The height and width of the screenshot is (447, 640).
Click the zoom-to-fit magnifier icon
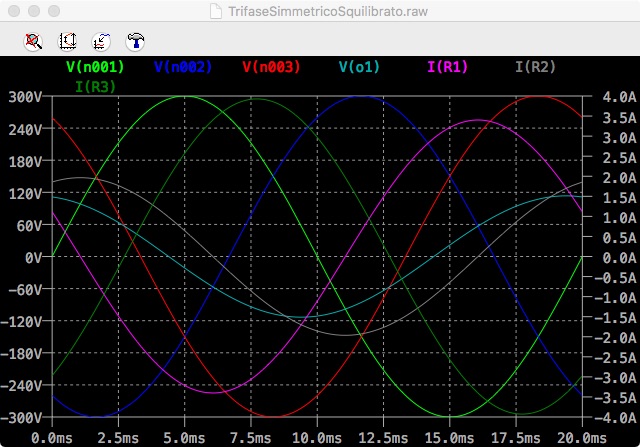point(34,41)
